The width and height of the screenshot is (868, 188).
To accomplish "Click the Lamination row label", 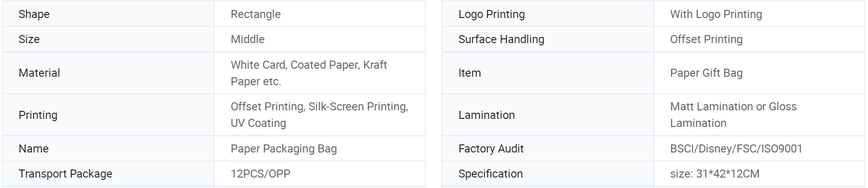I will pyautogui.click(x=486, y=115).
